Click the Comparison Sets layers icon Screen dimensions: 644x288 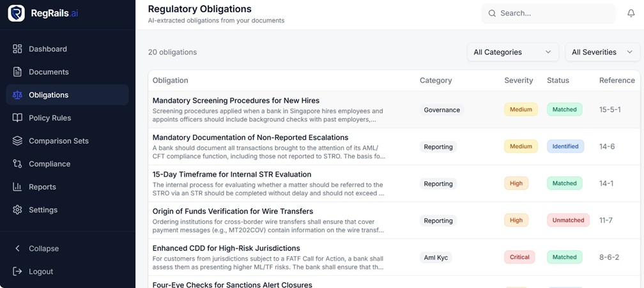click(x=17, y=140)
